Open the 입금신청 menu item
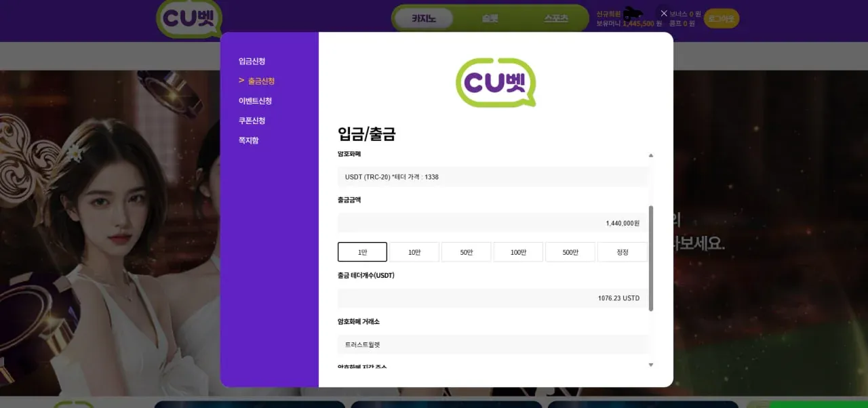 coord(252,61)
